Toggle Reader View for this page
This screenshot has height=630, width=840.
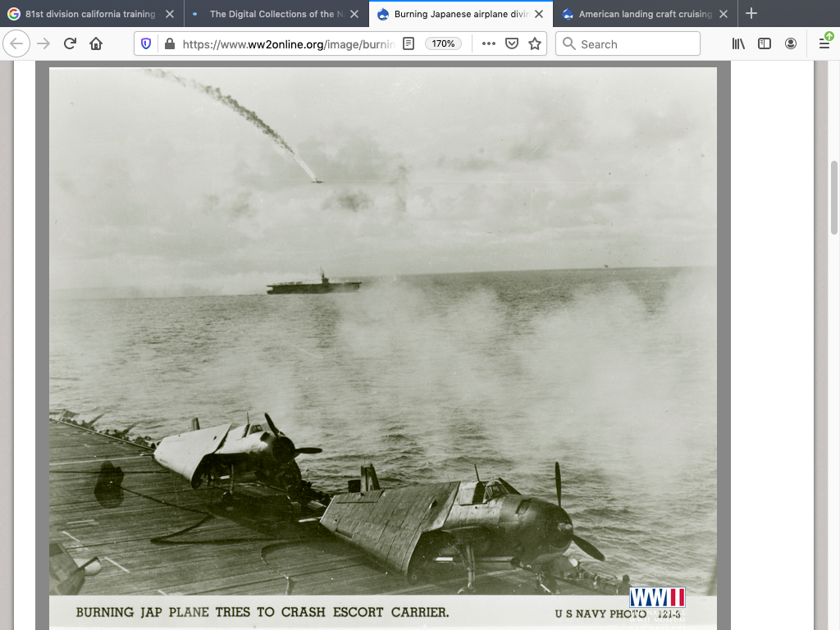[409, 44]
